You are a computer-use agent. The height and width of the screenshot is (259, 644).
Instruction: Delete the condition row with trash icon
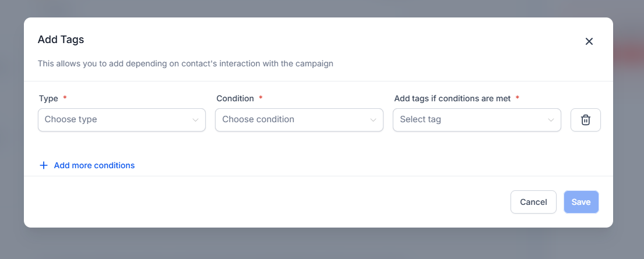click(585, 120)
